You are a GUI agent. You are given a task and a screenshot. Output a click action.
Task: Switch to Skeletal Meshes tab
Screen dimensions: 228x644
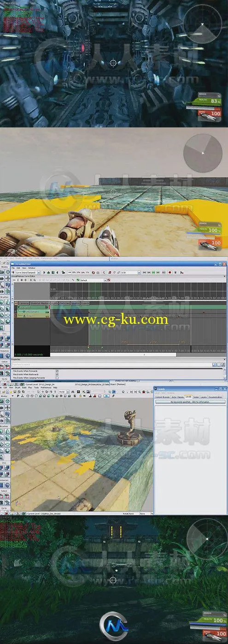[39, 303]
